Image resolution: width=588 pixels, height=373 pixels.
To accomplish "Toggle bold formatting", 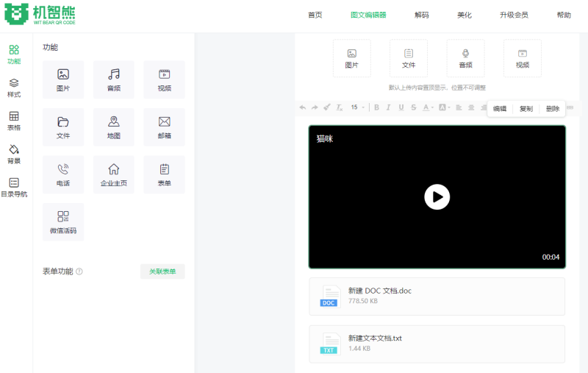I will pos(376,107).
